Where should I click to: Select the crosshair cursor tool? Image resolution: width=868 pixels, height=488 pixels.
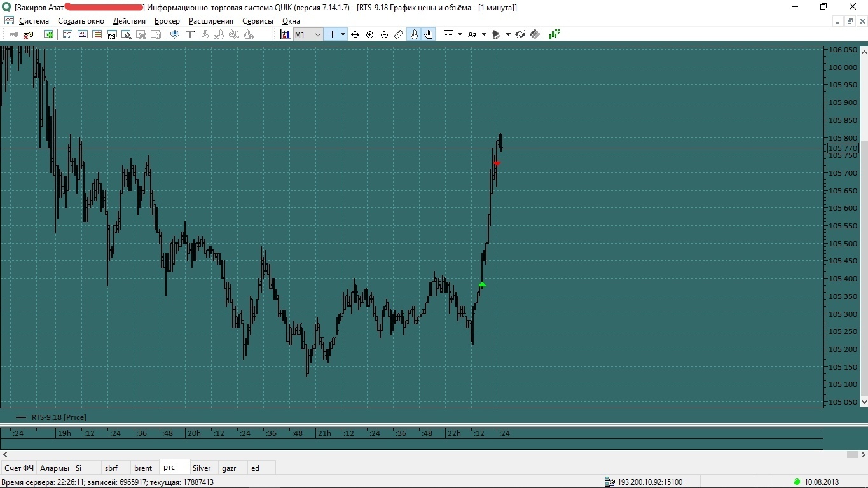tap(332, 34)
